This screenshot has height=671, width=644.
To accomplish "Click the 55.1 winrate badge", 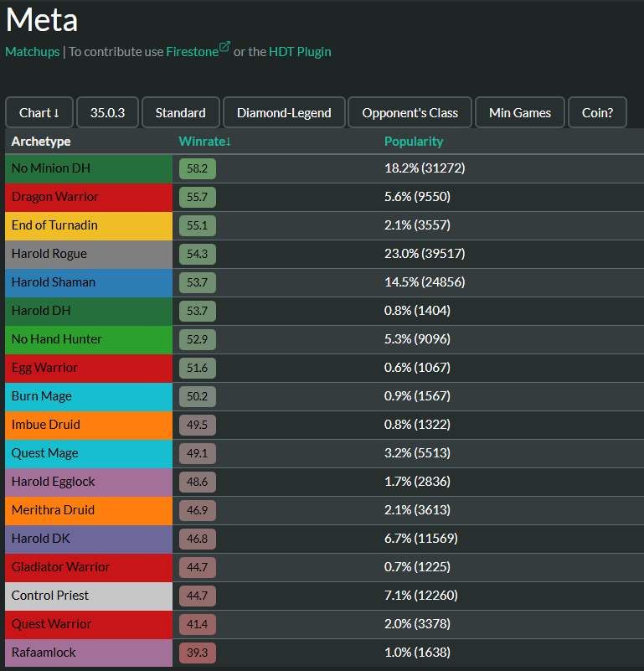I will [198, 225].
